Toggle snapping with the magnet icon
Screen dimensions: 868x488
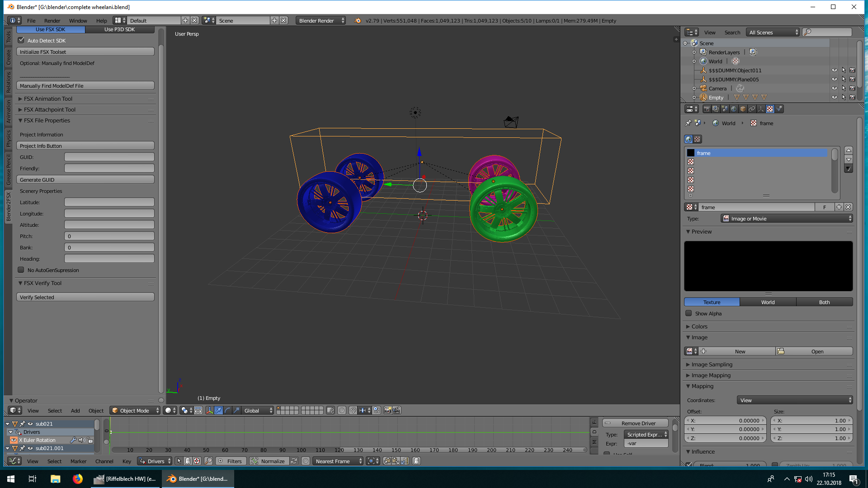354,410
